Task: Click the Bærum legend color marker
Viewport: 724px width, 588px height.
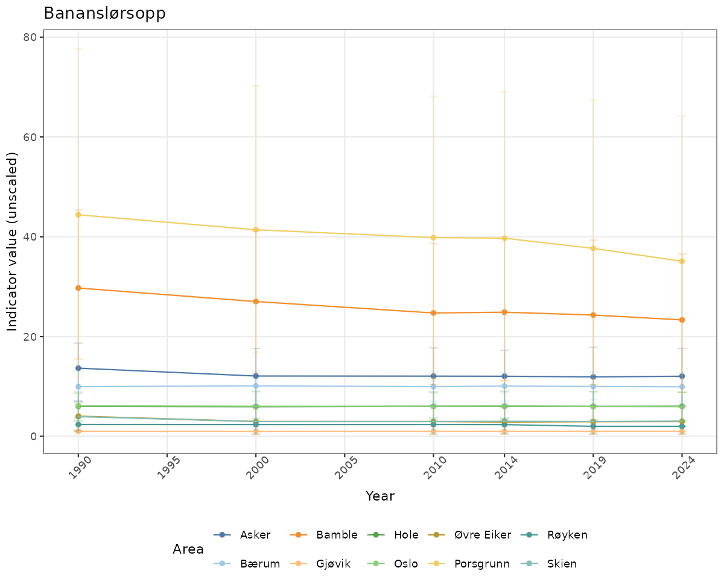Action: point(222,564)
